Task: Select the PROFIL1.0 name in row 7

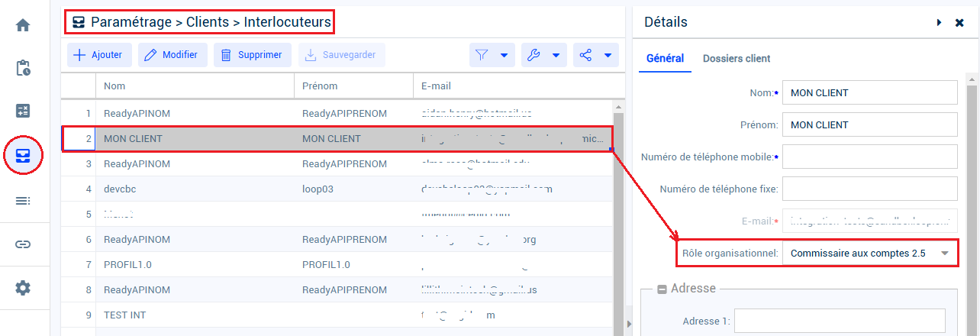Action: (195, 264)
